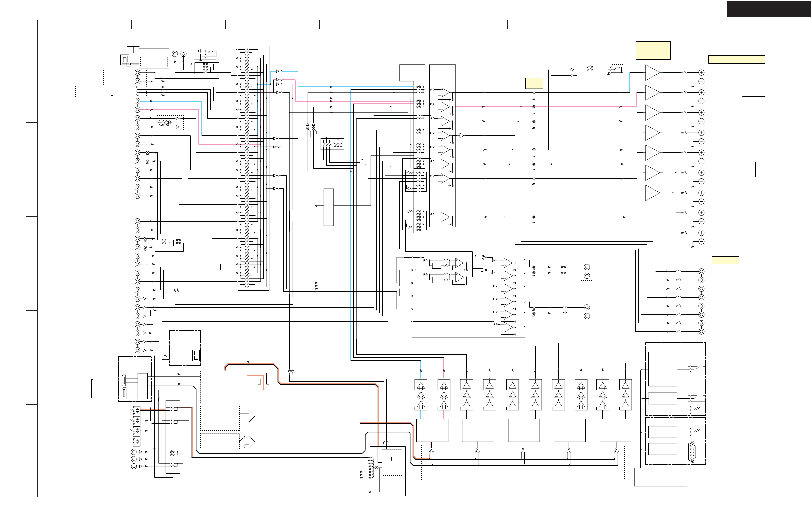
Task: Click the topmost optical receiver diode symbol
Action: click(x=137, y=410)
